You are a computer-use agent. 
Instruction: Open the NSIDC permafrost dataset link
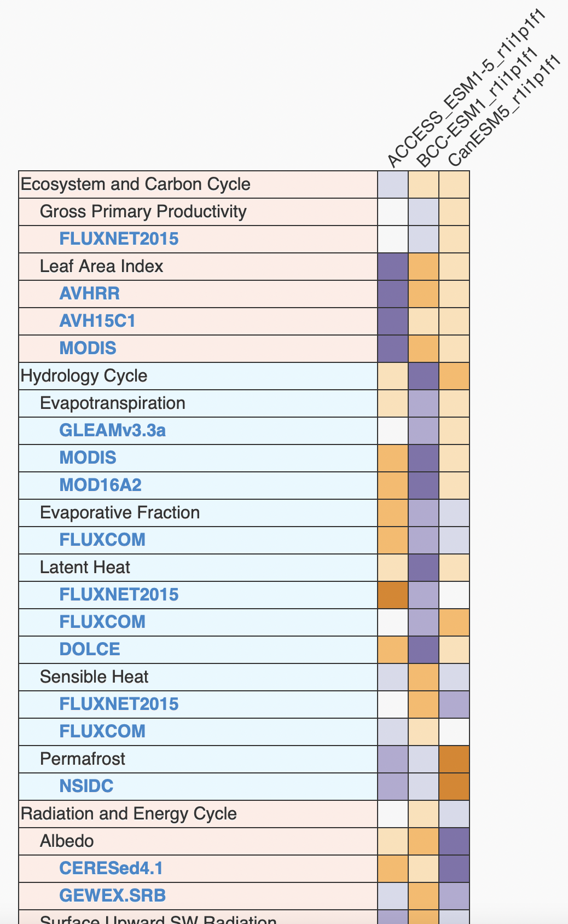86,786
